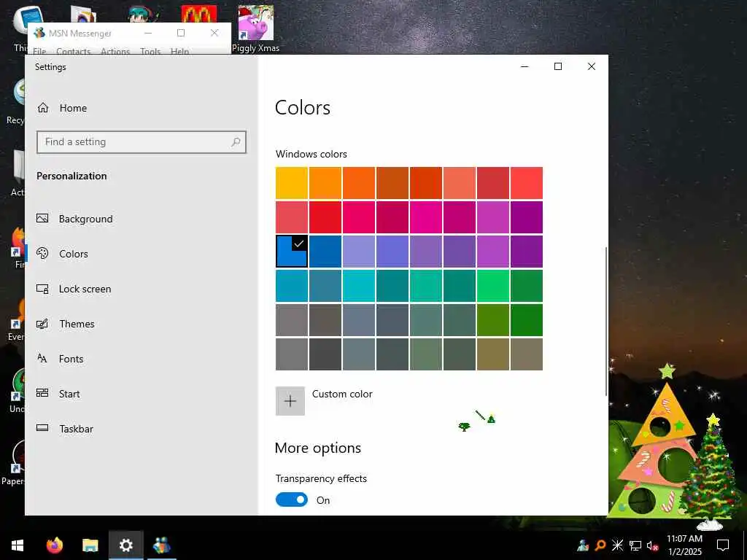The width and height of the screenshot is (747, 560).
Task: Click the orange magnifier tray icon
Action: tap(600, 545)
